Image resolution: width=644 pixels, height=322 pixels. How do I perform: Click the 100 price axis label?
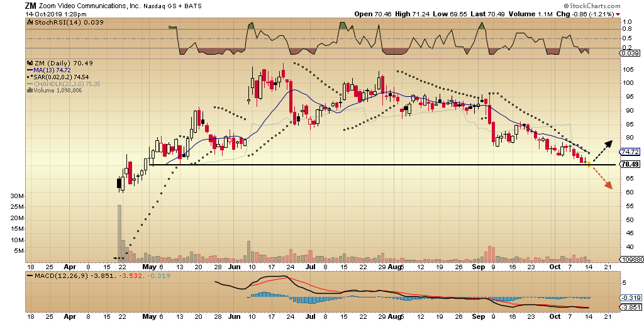pyautogui.click(x=628, y=82)
